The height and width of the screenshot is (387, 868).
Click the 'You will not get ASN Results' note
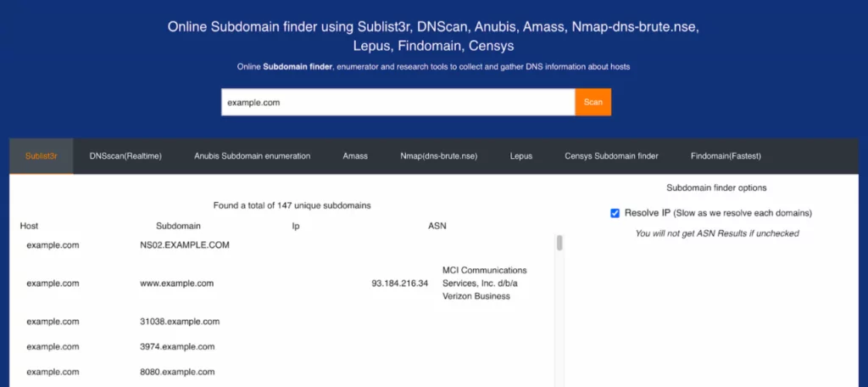(717, 234)
